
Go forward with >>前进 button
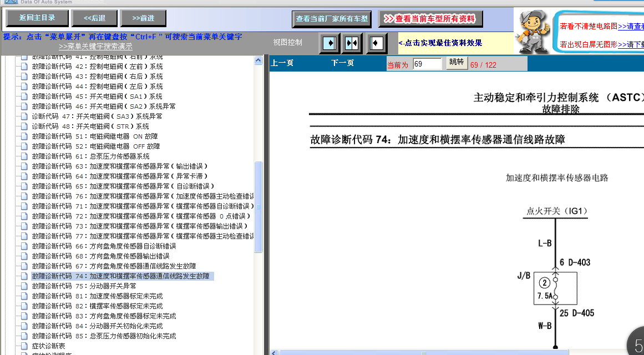tap(143, 18)
